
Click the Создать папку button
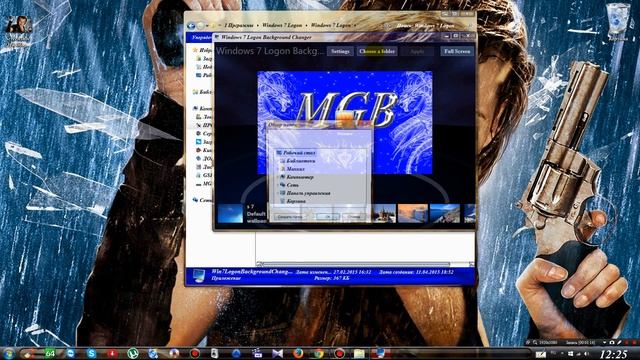click(x=290, y=217)
